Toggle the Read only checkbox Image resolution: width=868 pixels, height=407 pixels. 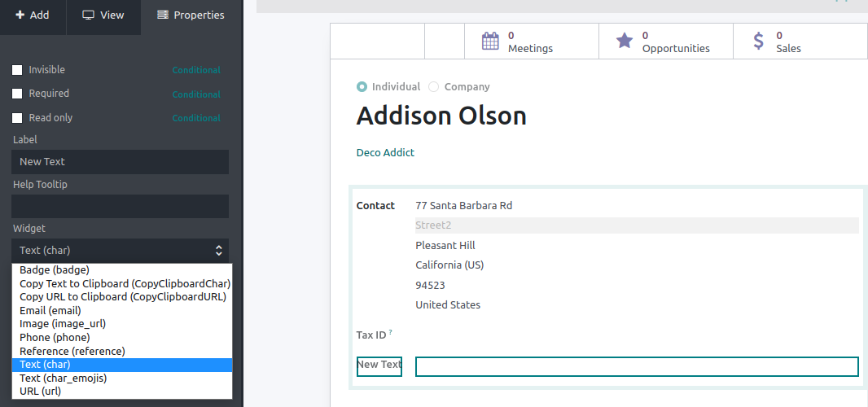pos(17,118)
